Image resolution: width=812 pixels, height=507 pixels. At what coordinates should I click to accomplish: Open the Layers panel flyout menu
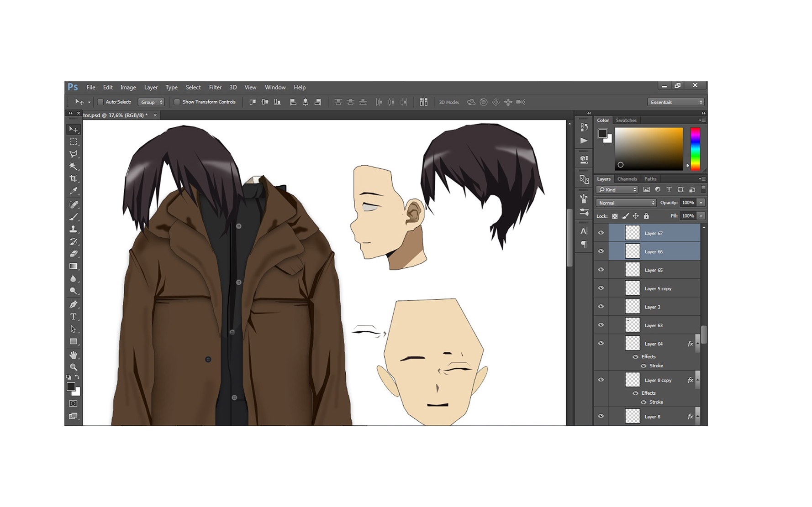point(702,179)
